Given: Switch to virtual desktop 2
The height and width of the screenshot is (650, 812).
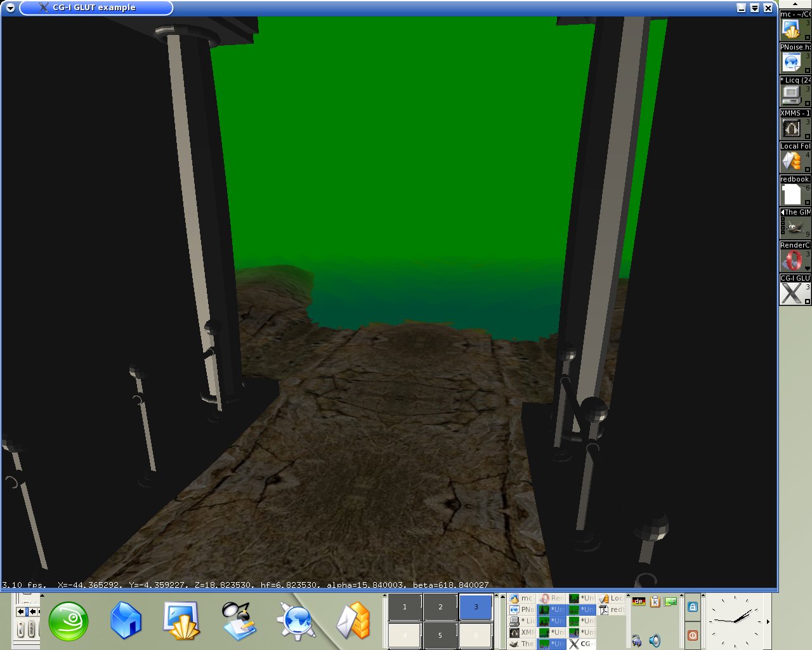Looking at the screenshot, I should coord(440,607).
